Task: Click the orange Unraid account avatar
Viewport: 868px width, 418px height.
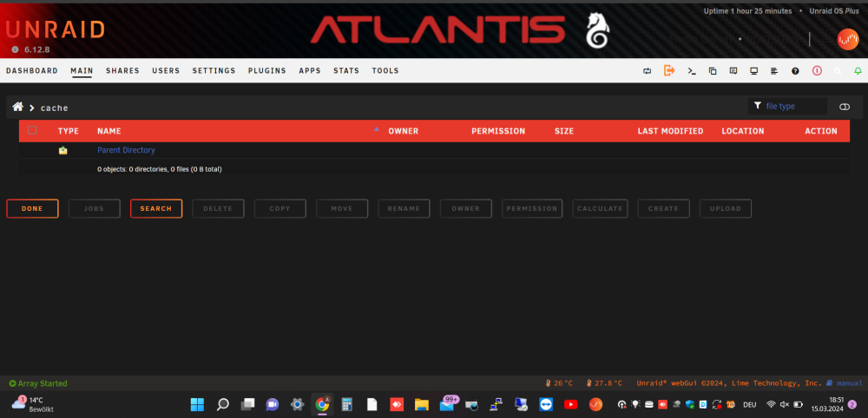Action: [847, 39]
